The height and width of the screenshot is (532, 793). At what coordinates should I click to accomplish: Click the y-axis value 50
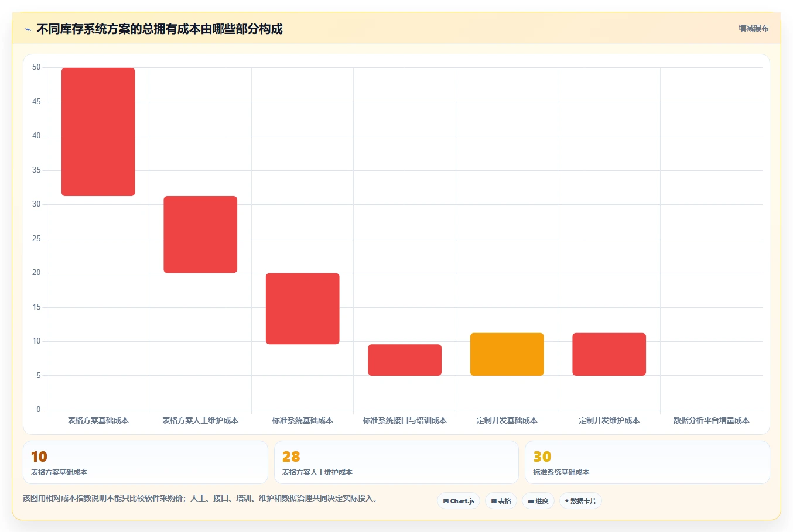click(x=36, y=67)
